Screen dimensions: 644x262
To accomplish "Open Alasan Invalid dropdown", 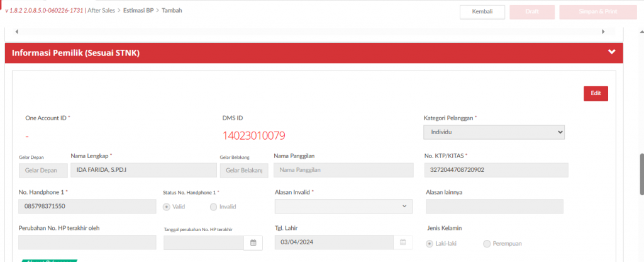I will [x=343, y=206].
